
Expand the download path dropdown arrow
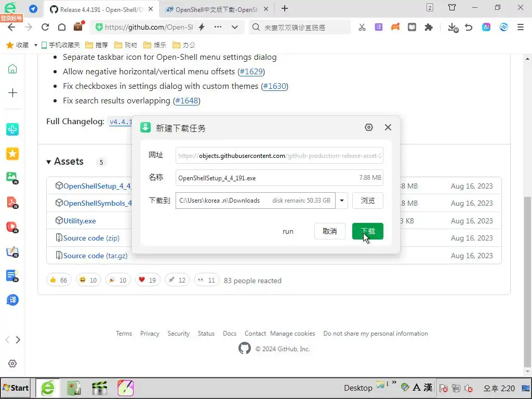342,201
